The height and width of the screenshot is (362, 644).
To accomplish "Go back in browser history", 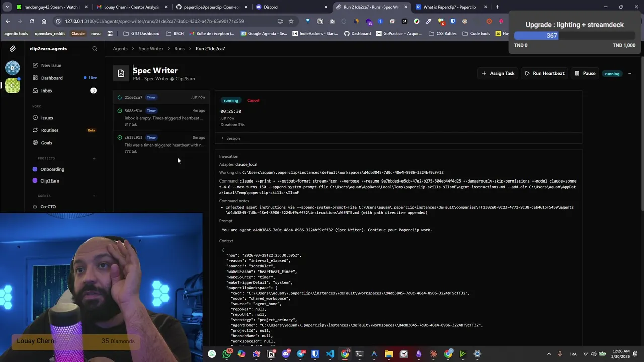I will coord(8,21).
